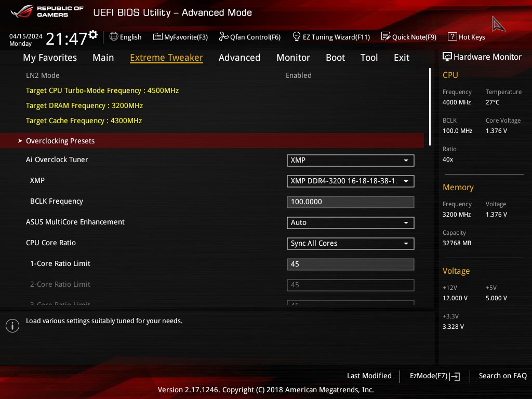This screenshot has width=532, height=399.
Task: Click Target Cache Frequency : 4300MHz text
Action: coord(84,121)
